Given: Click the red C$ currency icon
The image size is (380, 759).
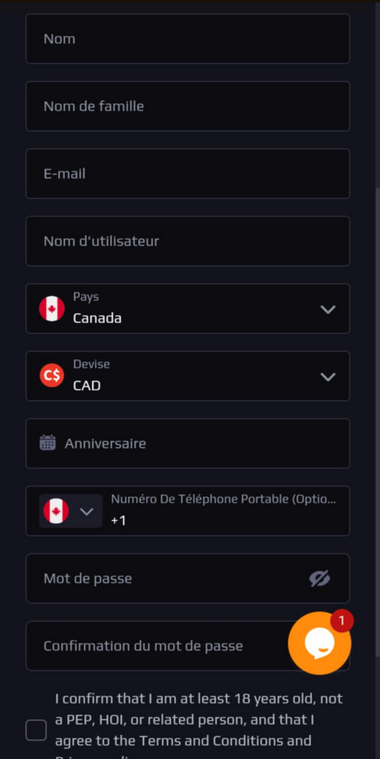Looking at the screenshot, I should pyautogui.click(x=52, y=376).
